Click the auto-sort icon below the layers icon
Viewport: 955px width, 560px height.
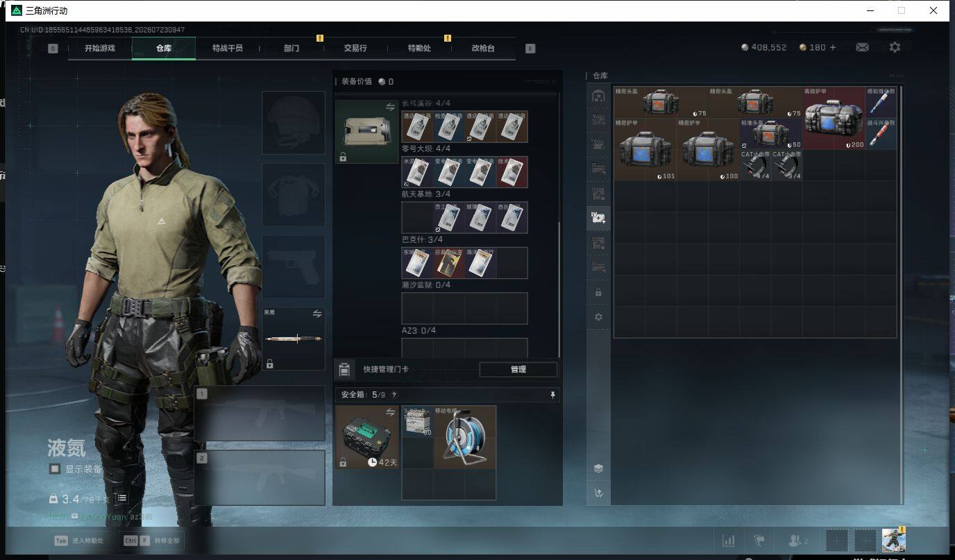coord(598,493)
